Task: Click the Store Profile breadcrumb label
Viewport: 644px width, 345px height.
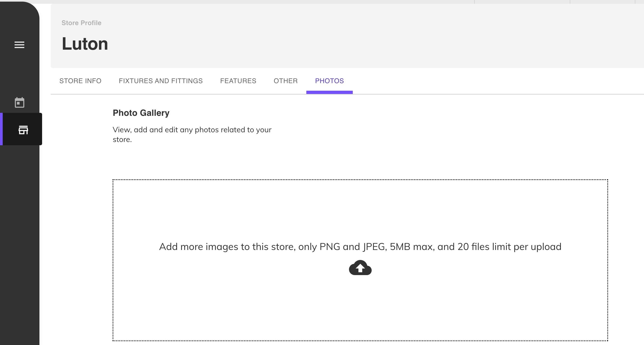Action: 81,23
